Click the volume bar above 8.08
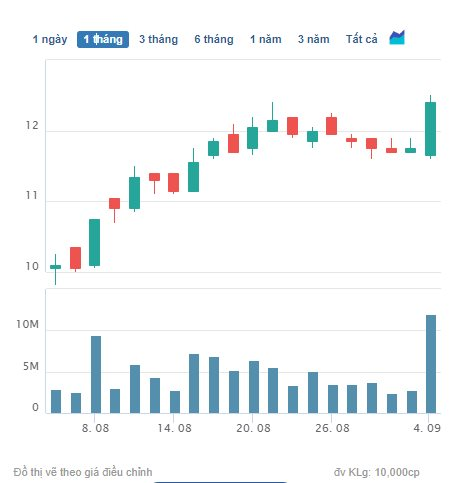The image size is (455, 483). tap(96, 375)
